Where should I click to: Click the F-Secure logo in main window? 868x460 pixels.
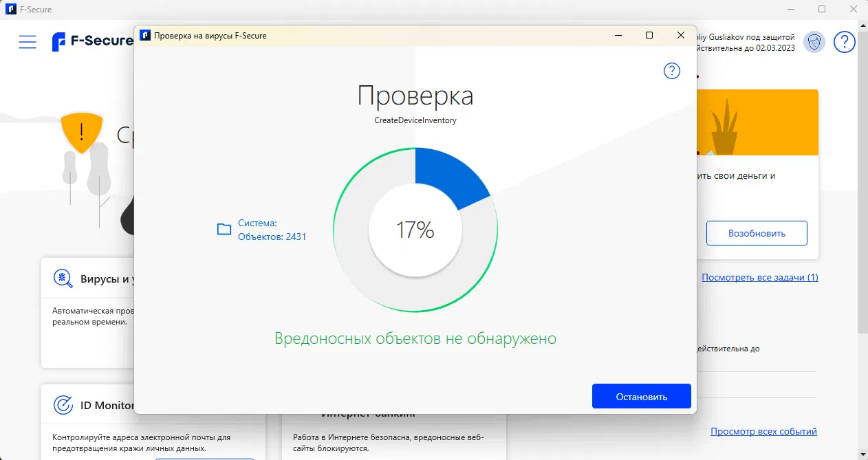tap(93, 41)
